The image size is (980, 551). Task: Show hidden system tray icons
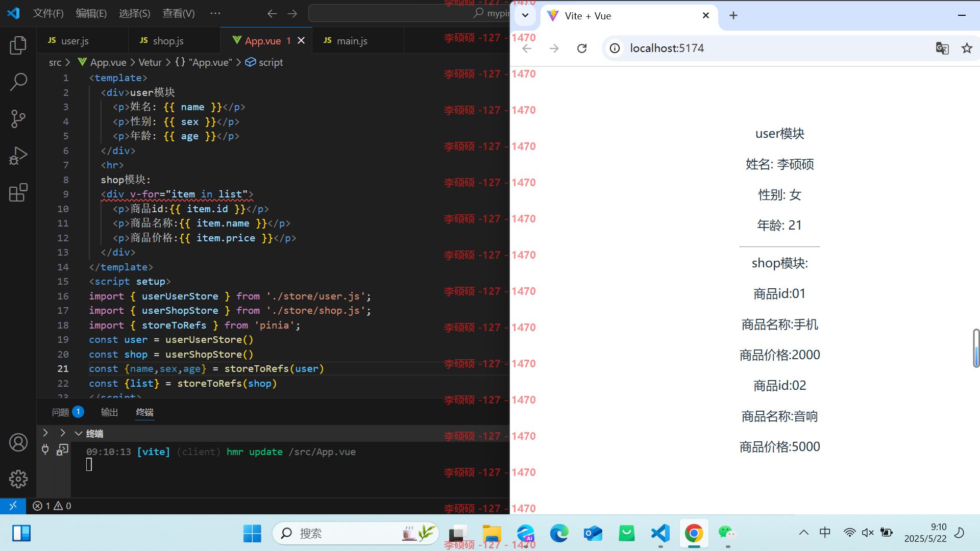[804, 533]
